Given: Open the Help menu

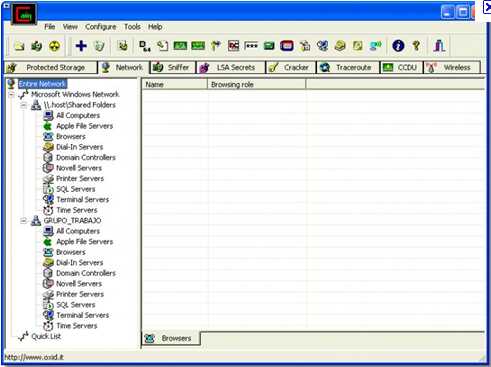Looking at the screenshot, I should point(155,27).
